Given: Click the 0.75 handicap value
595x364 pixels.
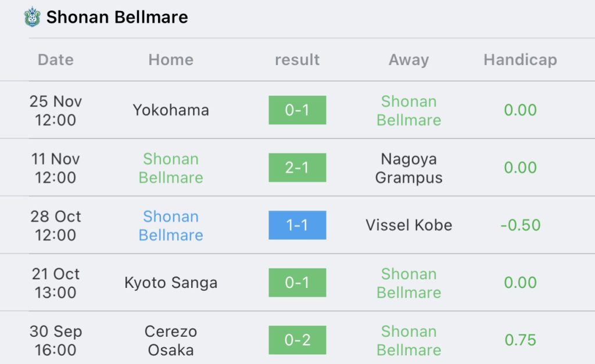Looking at the screenshot, I should (520, 340).
